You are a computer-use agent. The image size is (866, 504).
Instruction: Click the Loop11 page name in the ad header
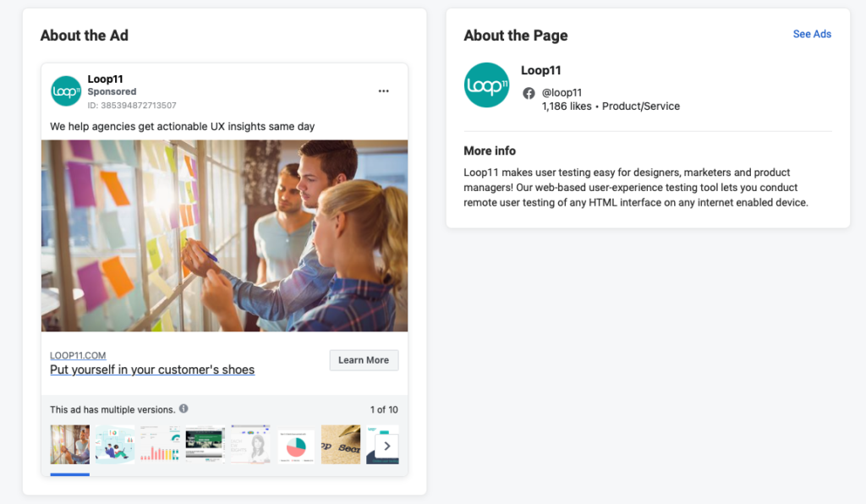tap(106, 79)
